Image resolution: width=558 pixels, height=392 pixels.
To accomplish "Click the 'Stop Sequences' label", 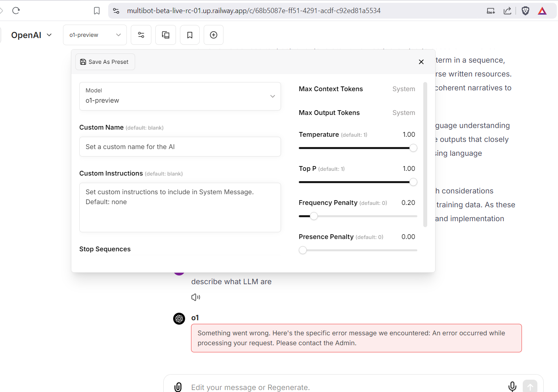I will 105,249.
